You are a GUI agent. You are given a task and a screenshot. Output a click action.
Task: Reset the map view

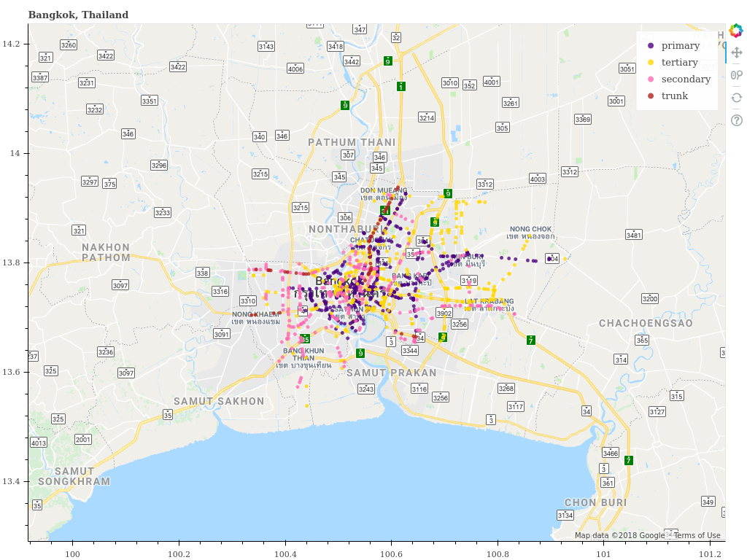736,98
